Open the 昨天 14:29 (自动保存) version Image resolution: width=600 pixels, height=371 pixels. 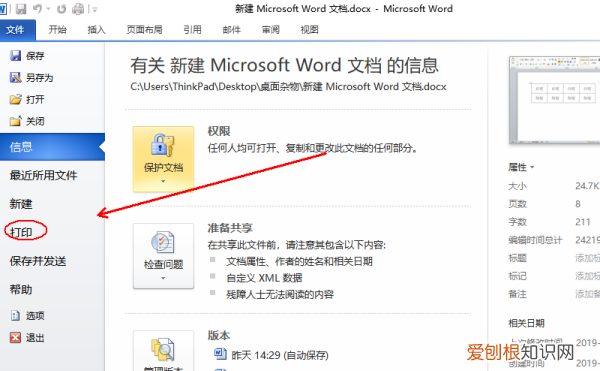[271, 355]
